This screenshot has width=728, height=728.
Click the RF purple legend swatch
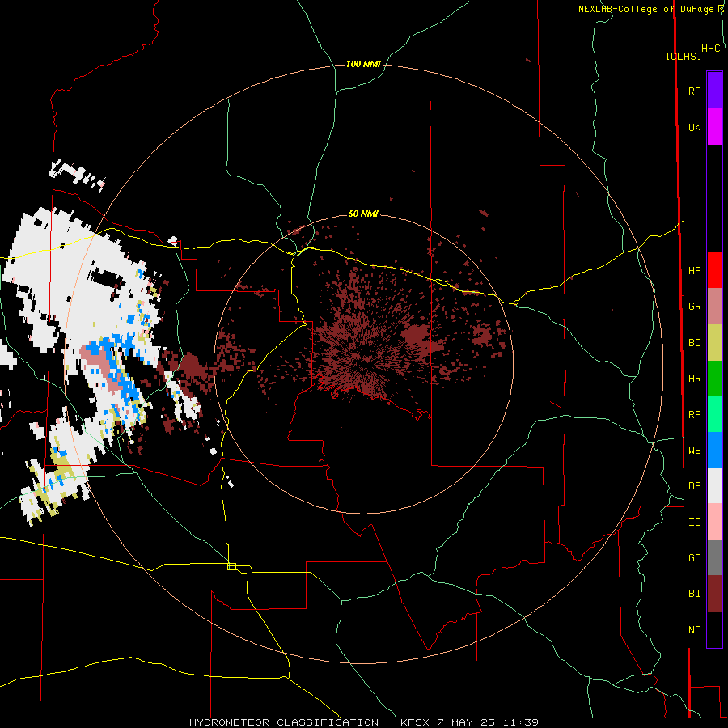[714, 91]
